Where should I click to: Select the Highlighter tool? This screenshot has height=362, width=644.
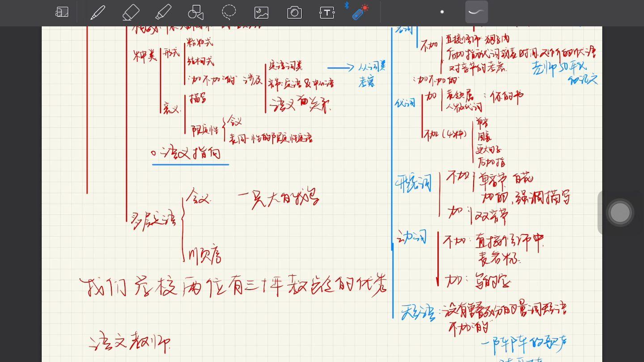163,12
